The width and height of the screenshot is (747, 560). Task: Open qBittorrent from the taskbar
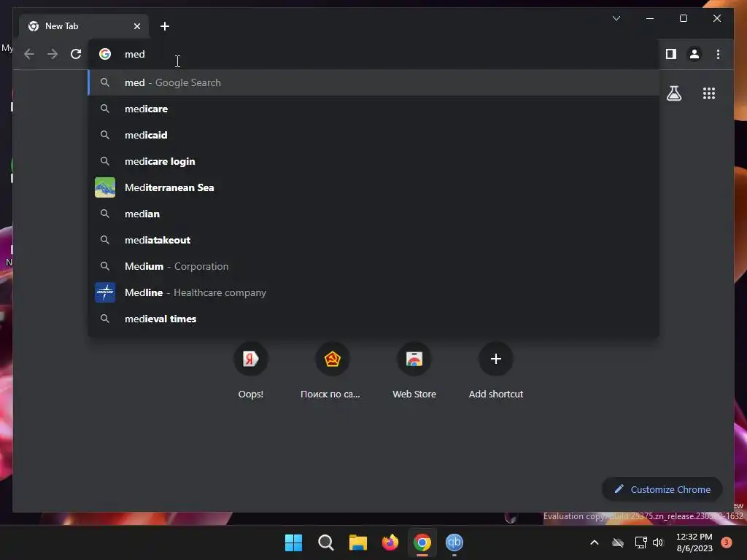(x=454, y=542)
